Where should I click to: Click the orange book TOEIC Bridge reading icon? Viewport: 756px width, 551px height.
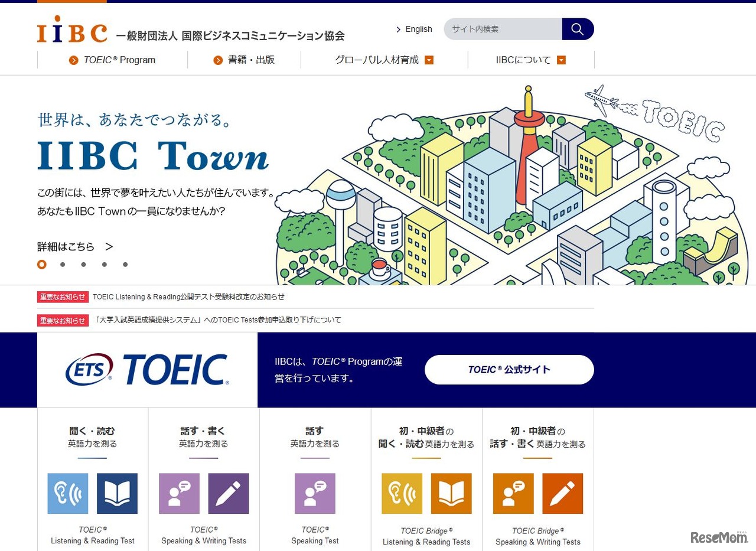tap(451, 494)
